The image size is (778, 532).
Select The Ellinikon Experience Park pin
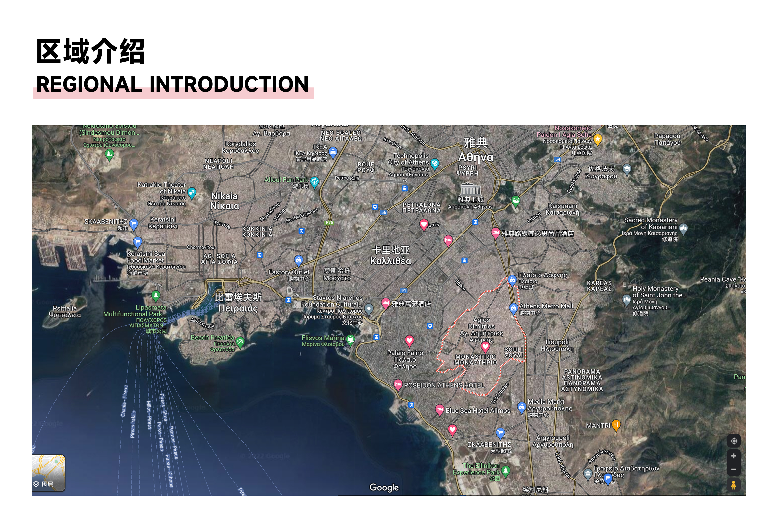click(x=505, y=471)
